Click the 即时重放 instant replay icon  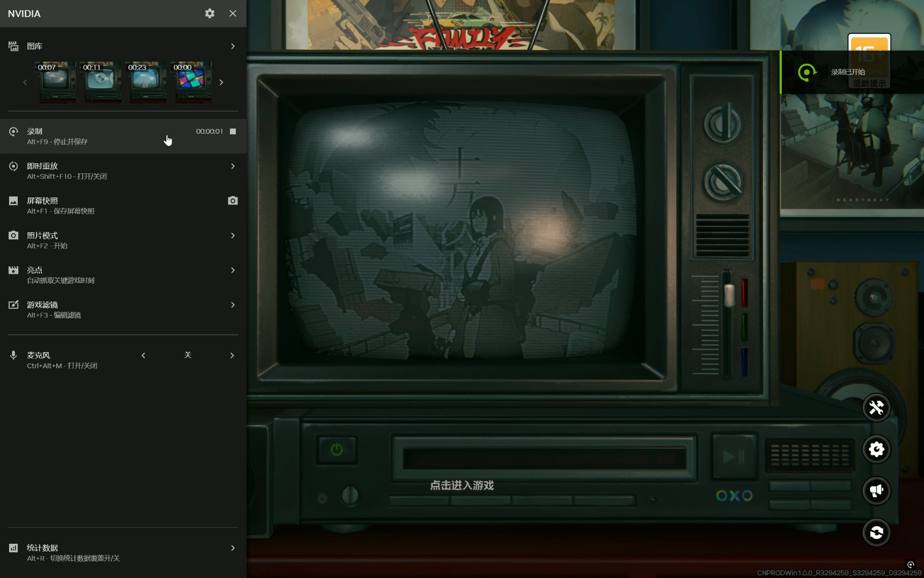coord(13,166)
